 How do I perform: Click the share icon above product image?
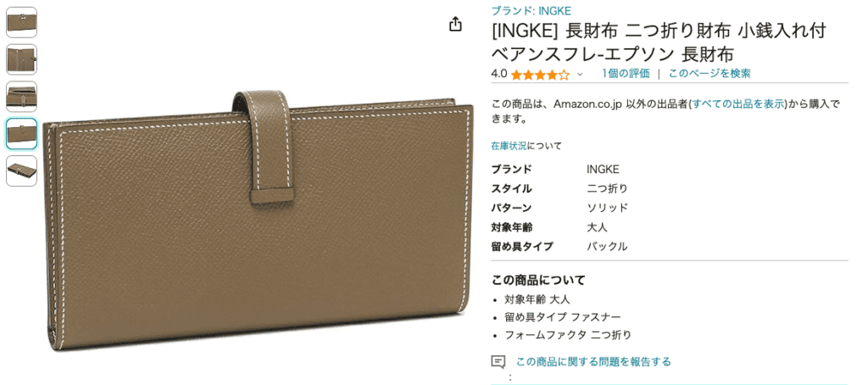[x=455, y=25]
